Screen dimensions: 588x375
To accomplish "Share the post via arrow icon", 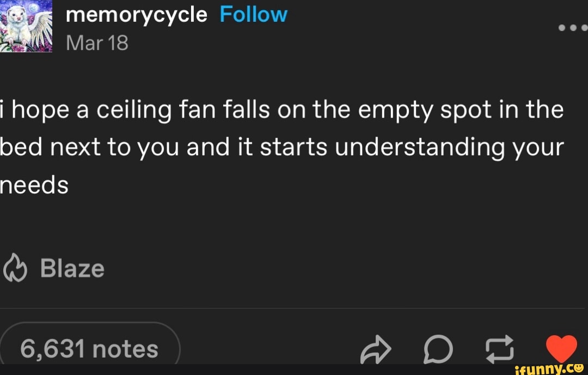I will click(x=376, y=350).
